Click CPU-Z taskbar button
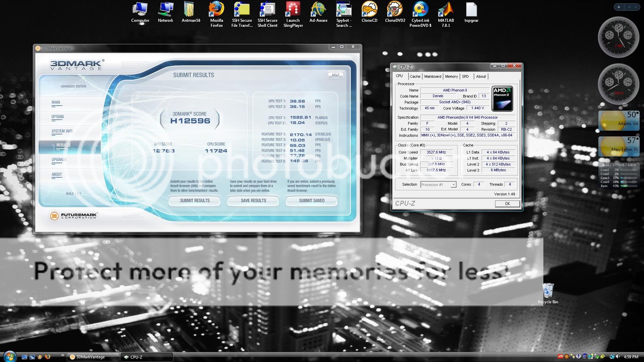The width and height of the screenshot is (644, 362). click(147, 357)
